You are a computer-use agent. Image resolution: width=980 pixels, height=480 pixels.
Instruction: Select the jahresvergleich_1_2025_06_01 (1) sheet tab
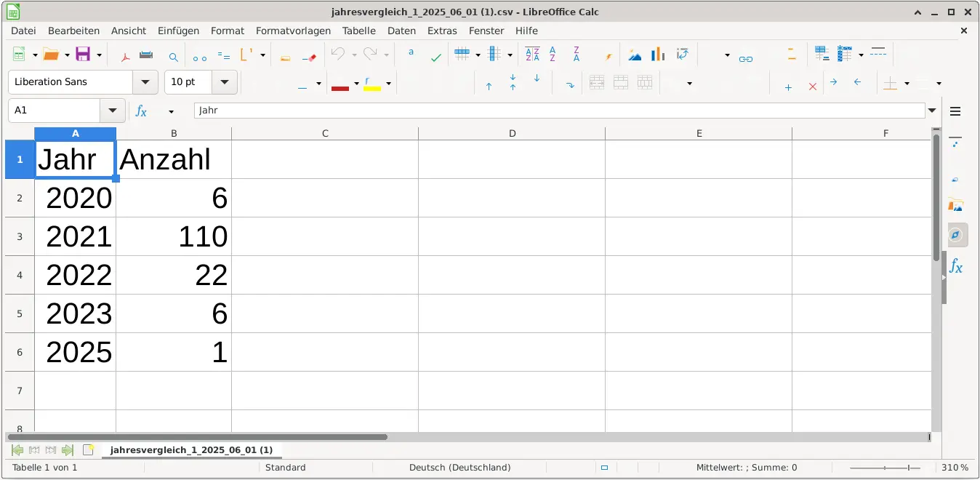pos(191,450)
